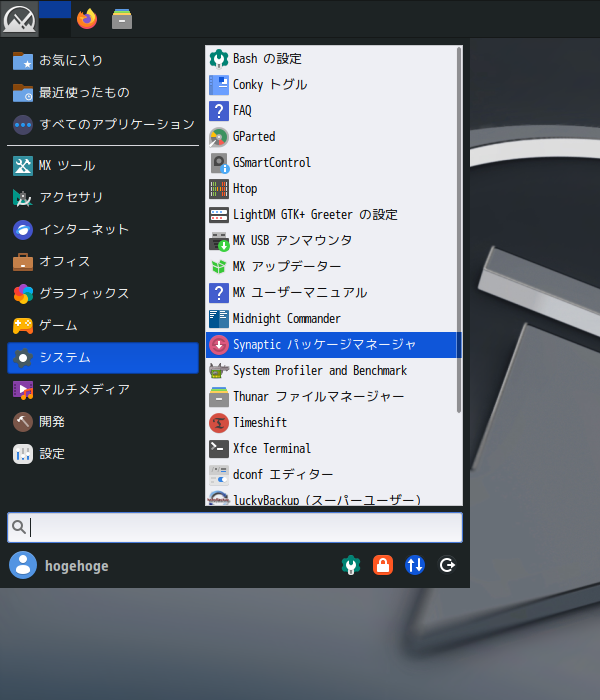Select the インターネット category
The height and width of the screenshot is (700, 600).
pos(103,229)
